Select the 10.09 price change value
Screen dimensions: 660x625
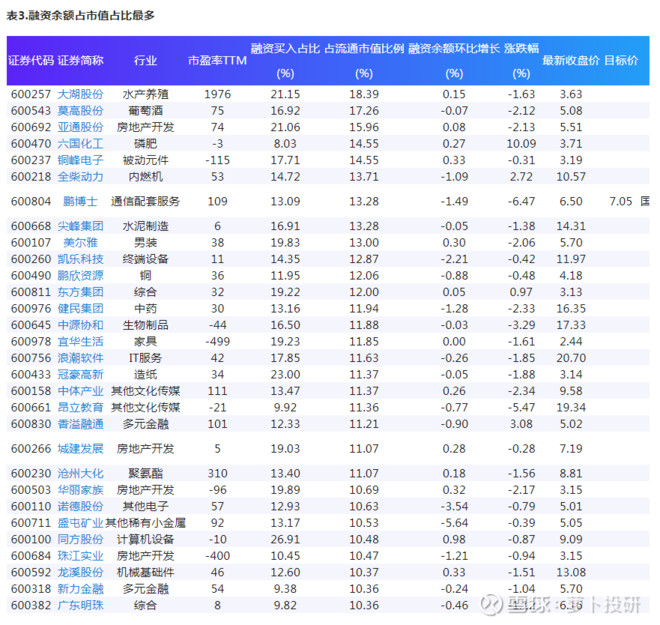(x=522, y=144)
